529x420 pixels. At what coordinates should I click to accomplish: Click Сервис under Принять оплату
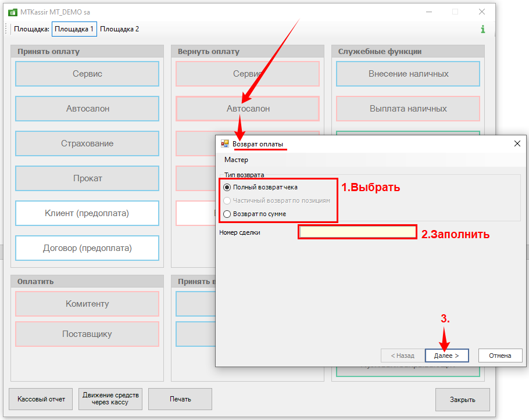87,74
